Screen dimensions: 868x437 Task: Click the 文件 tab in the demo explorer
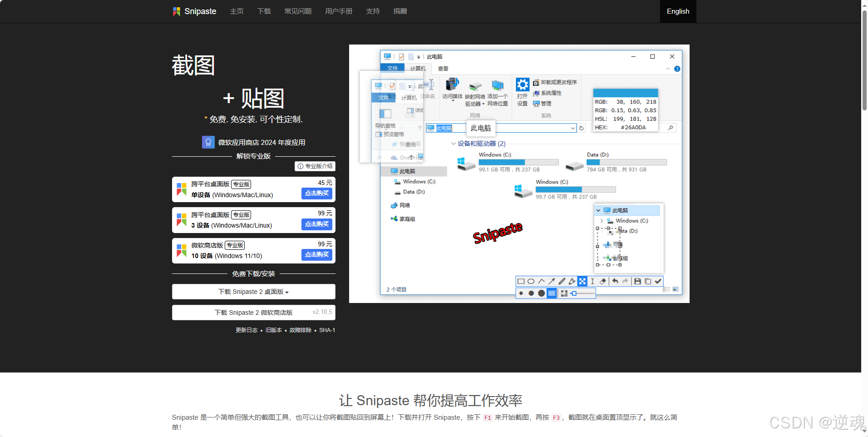tap(392, 68)
